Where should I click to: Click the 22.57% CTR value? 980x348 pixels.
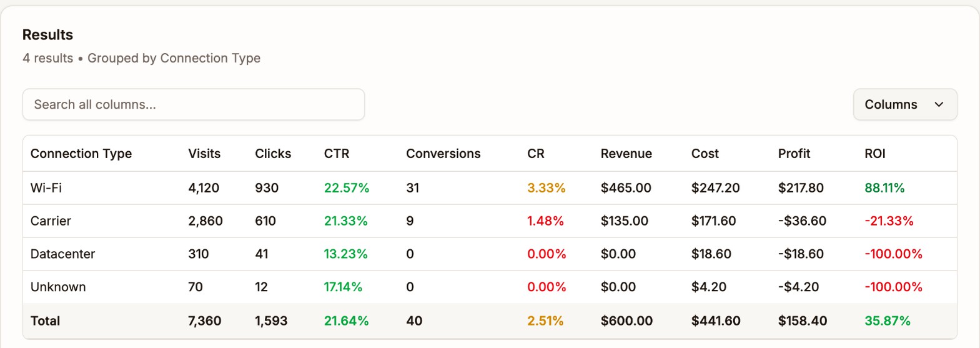pyautogui.click(x=347, y=188)
